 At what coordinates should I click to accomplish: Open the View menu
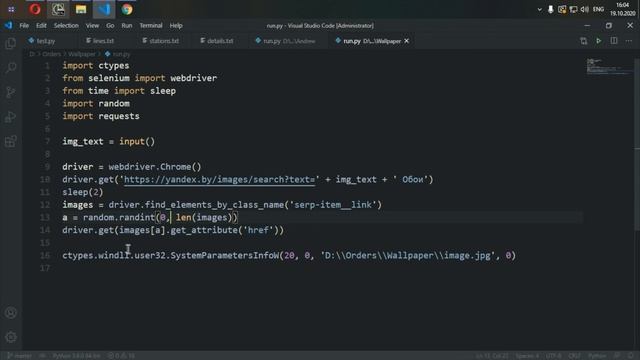pos(92,25)
